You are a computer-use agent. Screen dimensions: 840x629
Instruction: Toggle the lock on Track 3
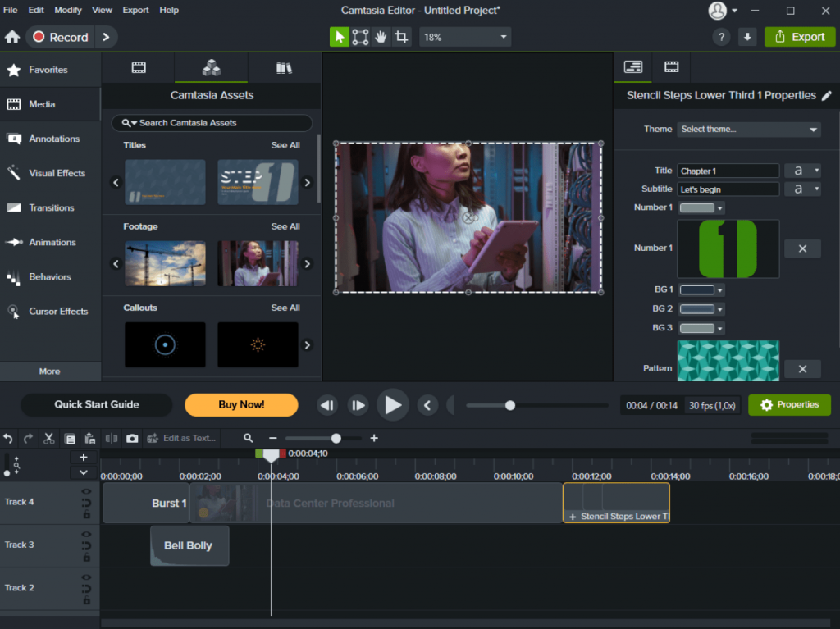coord(86,558)
